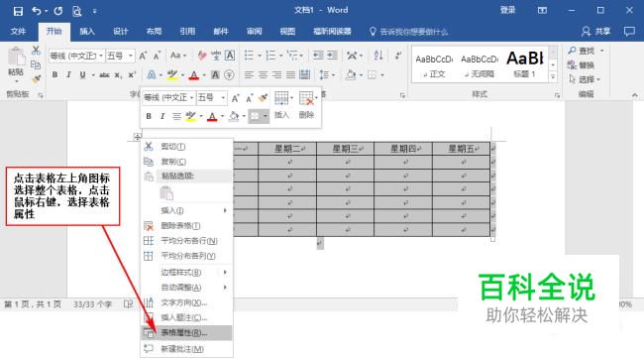
Task: Click the comments icon at top right
Action: pyautogui.click(x=629, y=31)
